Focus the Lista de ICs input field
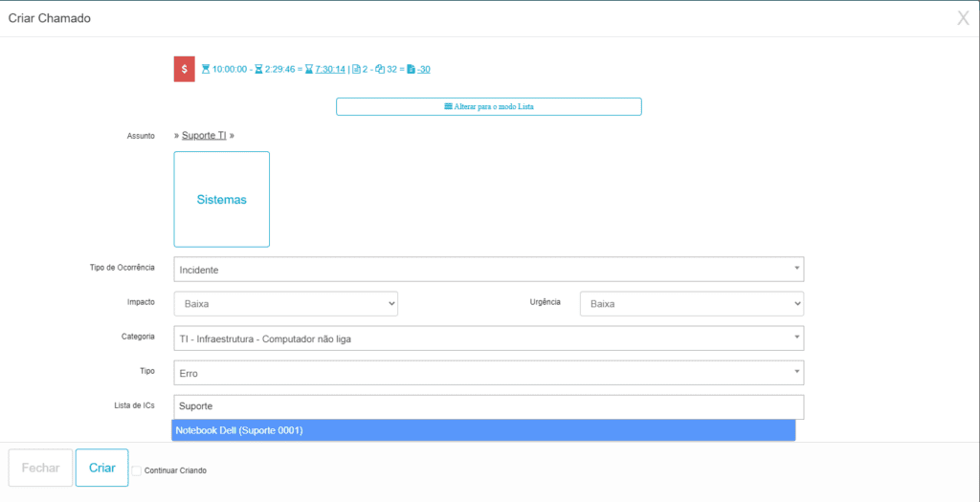The width and height of the screenshot is (980, 502). (x=489, y=407)
